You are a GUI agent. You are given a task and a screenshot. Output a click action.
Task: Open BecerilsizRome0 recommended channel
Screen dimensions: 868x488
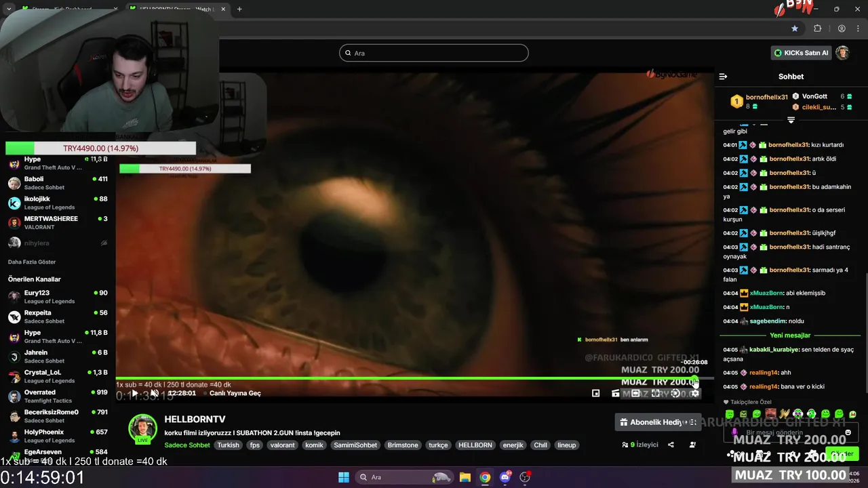click(58, 415)
